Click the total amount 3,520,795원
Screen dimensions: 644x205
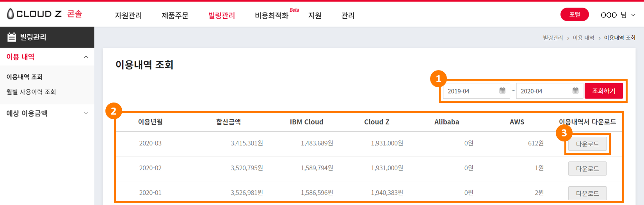click(x=247, y=168)
